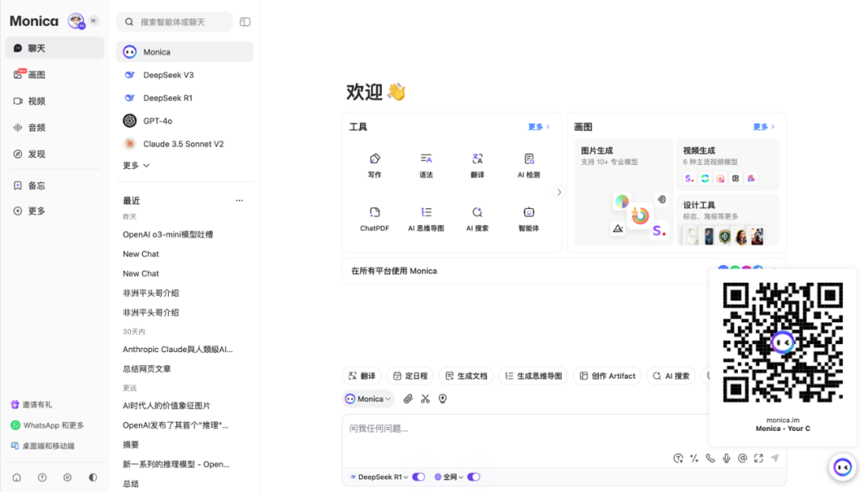Toggle the DeepSeek R1 switch
Viewport: 868px width, 492px height.
click(x=419, y=477)
